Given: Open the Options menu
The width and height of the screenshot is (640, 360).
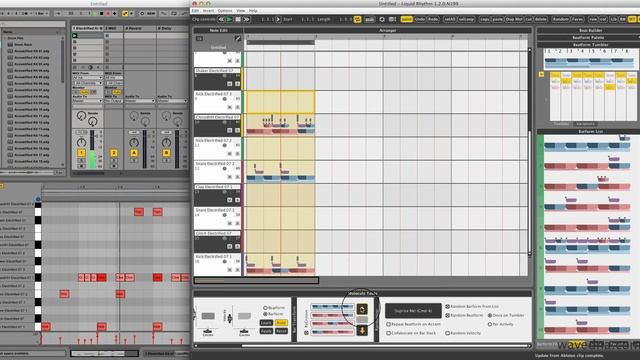Looking at the screenshot, I should [x=224, y=11].
